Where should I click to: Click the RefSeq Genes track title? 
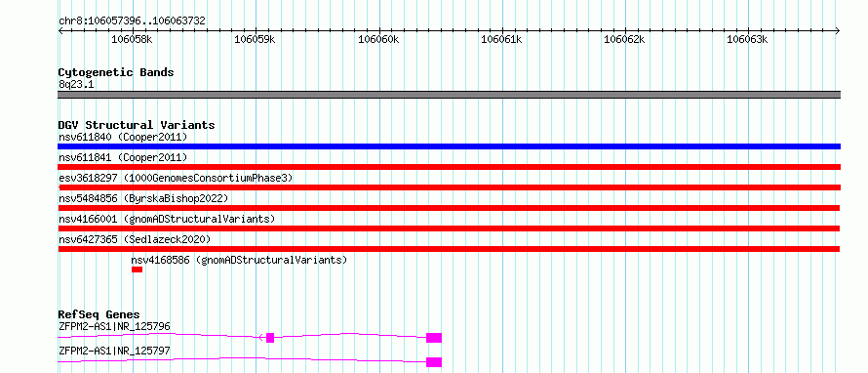click(99, 314)
